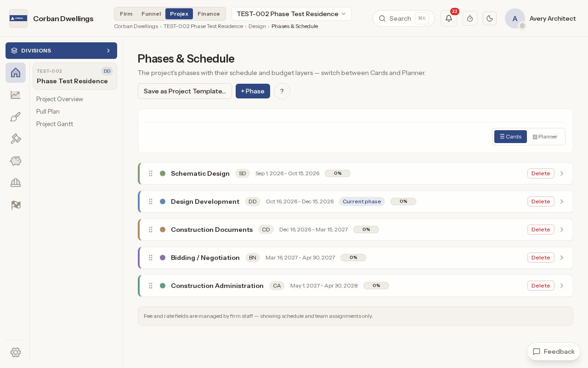
Task: Expand the Divisions panel
Action: click(x=61, y=51)
